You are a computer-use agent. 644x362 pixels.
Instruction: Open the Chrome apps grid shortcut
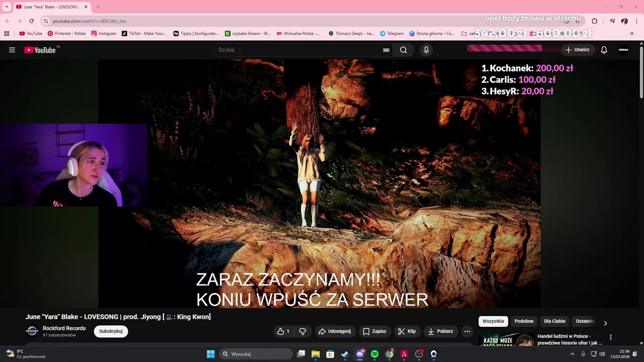pyautogui.click(x=7, y=34)
